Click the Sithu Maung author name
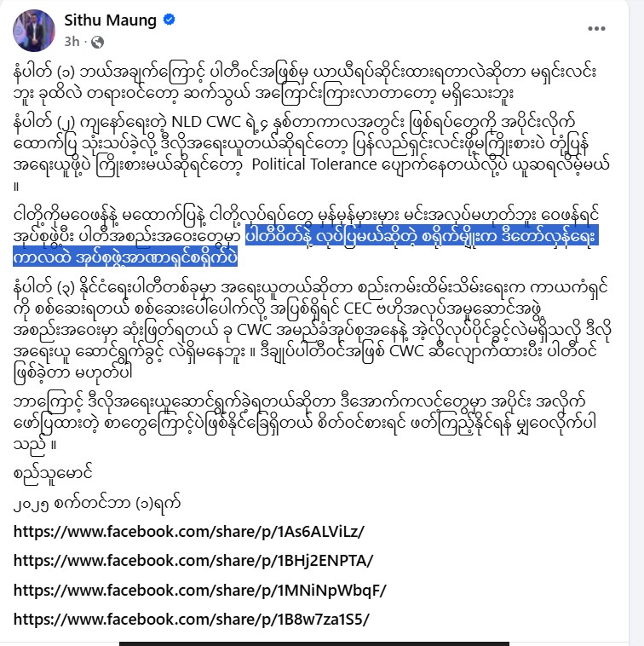The width and height of the screenshot is (644, 646). pos(111,20)
